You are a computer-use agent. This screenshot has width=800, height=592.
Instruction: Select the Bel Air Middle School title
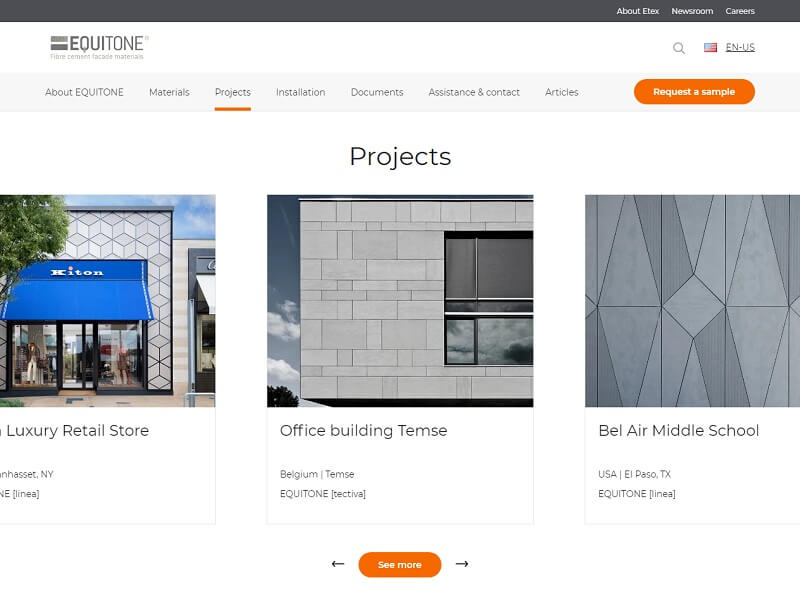tap(678, 431)
